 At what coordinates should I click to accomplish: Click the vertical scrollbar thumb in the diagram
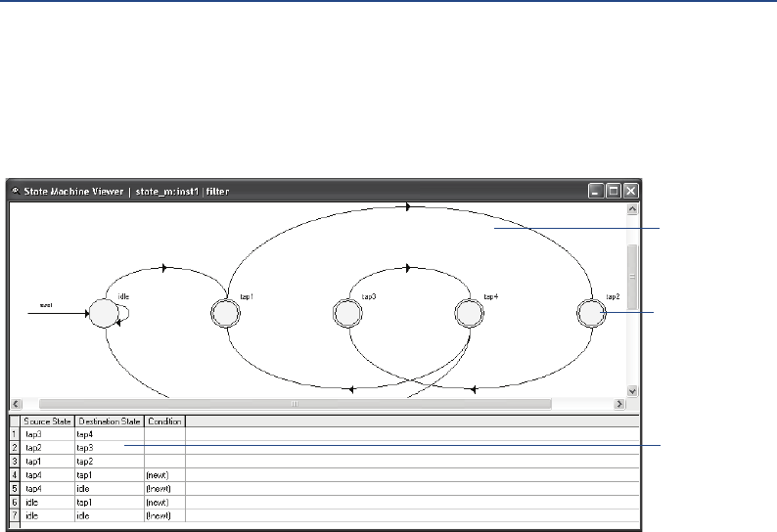tap(632, 276)
